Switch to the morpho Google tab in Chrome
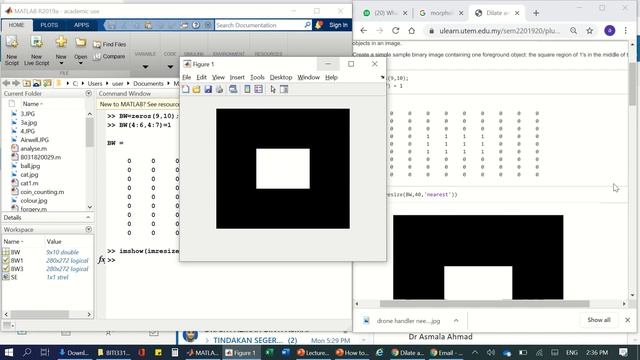The width and height of the screenshot is (640, 360). (x=441, y=13)
